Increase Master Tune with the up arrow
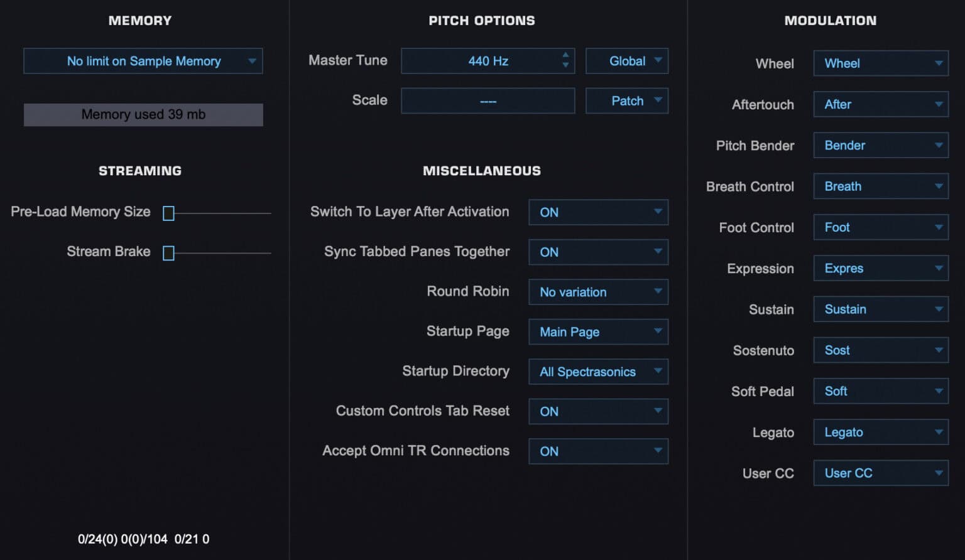Image resolution: width=965 pixels, height=560 pixels. click(565, 56)
